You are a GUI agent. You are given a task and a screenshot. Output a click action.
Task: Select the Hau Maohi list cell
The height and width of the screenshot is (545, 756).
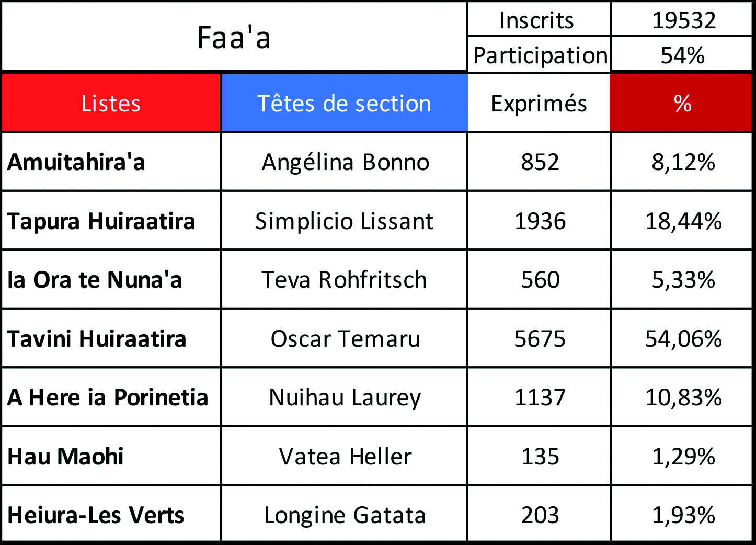pyautogui.click(x=66, y=457)
